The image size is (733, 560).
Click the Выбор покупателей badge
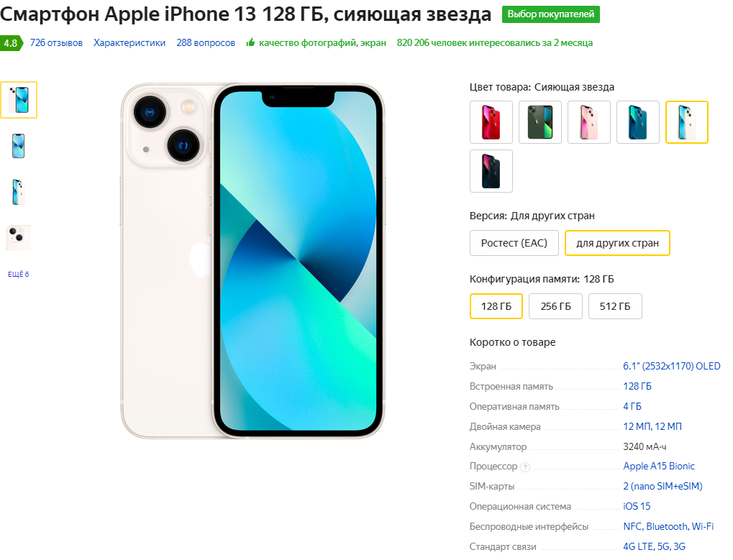click(551, 14)
